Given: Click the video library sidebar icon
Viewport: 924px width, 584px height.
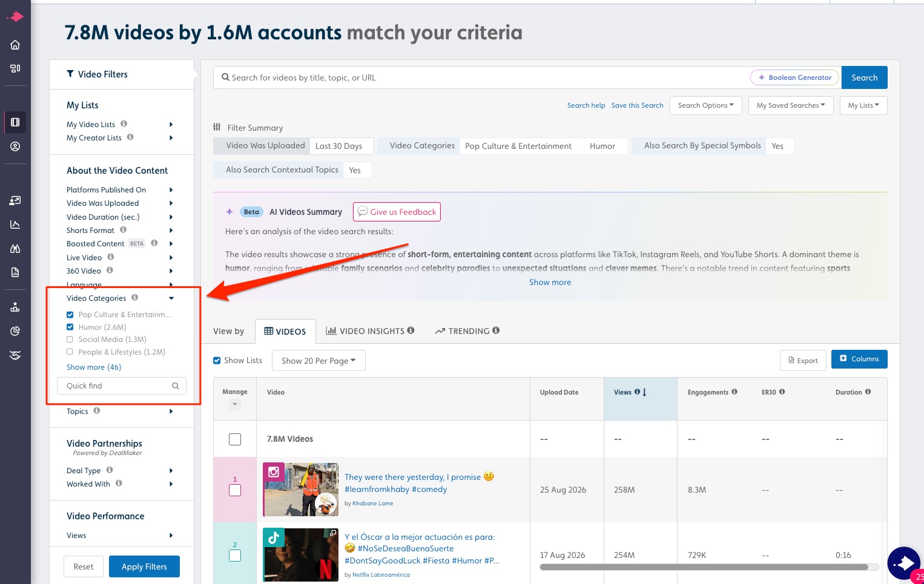Looking at the screenshot, I should click(15, 122).
